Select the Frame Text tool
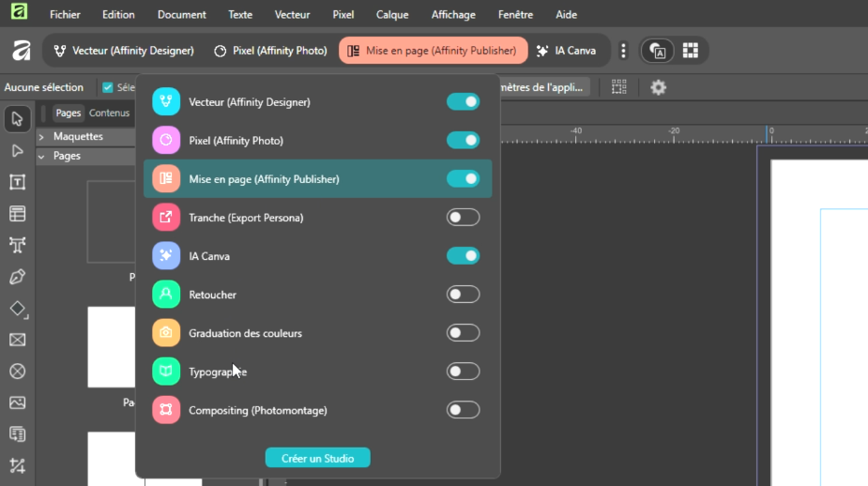The height and width of the screenshot is (486, 868). pos(17,182)
